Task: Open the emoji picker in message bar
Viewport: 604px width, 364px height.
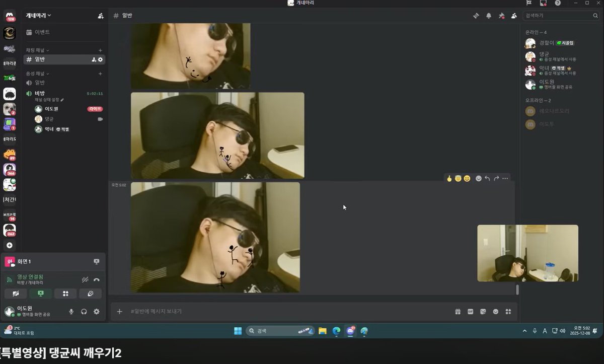Action: click(x=495, y=312)
